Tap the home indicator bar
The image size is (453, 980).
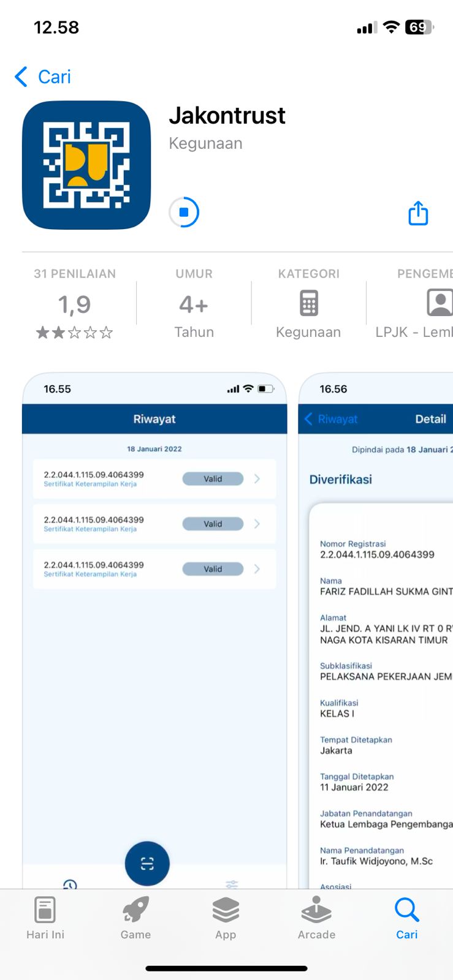(227, 968)
